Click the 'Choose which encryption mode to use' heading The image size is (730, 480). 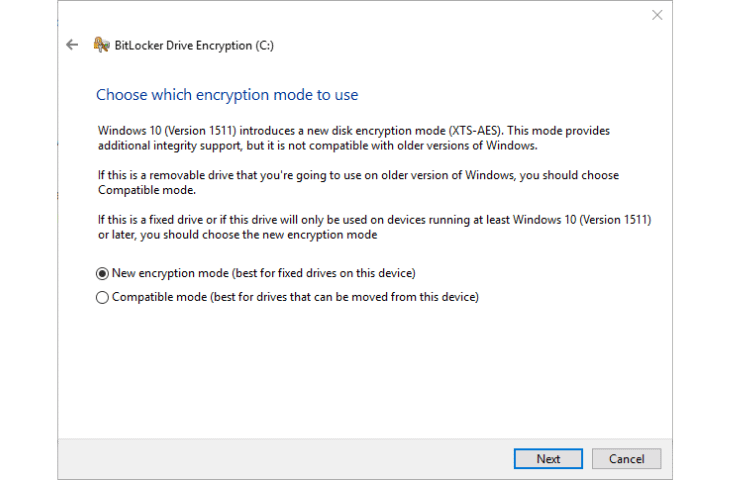click(227, 95)
